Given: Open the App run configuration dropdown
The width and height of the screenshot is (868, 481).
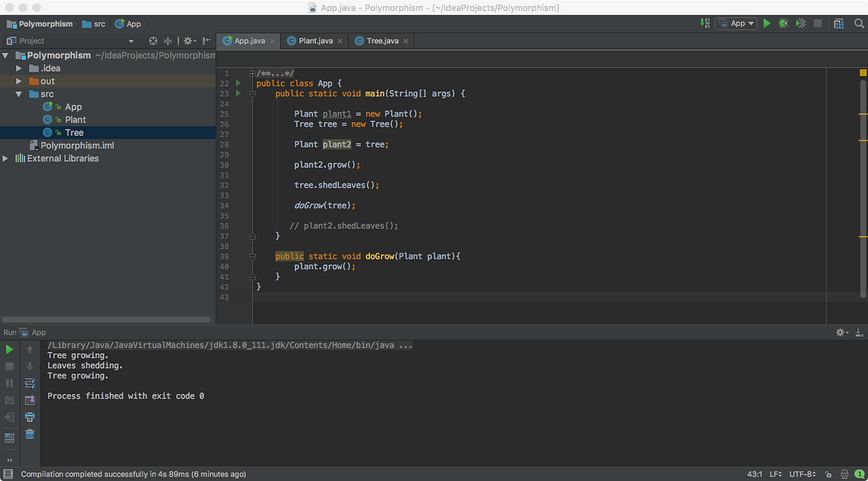Looking at the screenshot, I should (736, 22).
